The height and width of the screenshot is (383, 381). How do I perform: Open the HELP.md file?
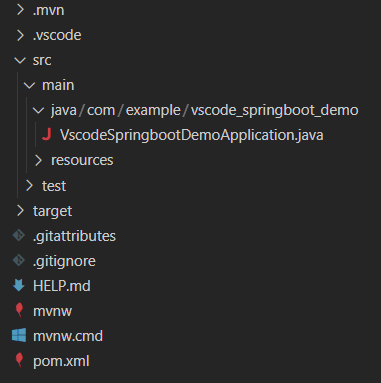click(62, 286)
